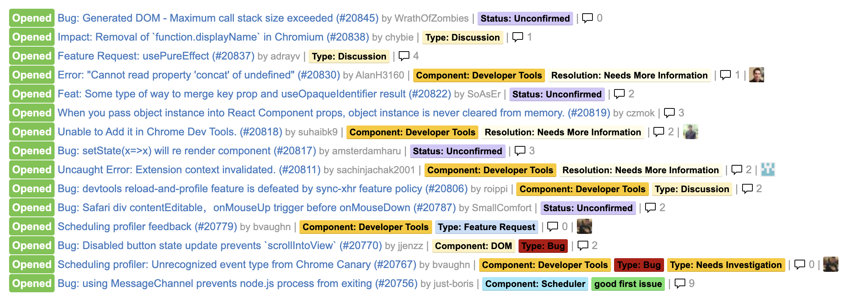868x301 pixels.
Task: Click pixelated avatar on Extension context issue
Action: point(768,169)
